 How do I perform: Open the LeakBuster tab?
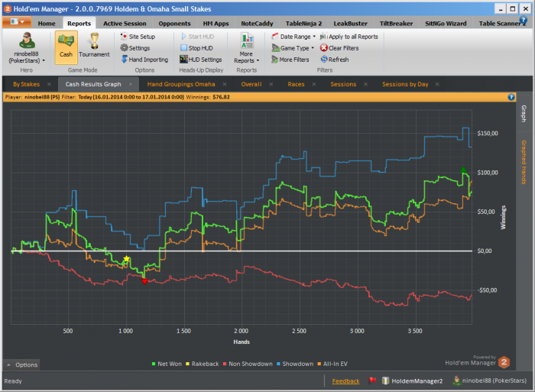pos(350,24)
